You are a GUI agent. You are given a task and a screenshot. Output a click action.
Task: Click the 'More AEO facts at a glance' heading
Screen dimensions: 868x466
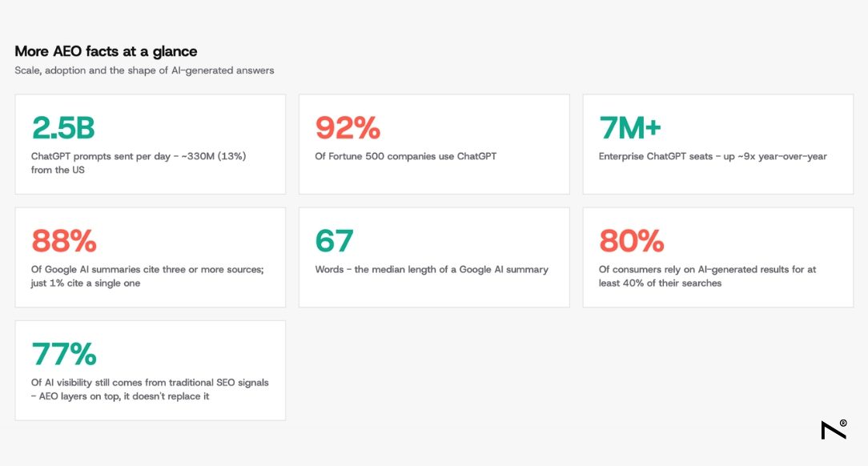(x=106, y=51)
